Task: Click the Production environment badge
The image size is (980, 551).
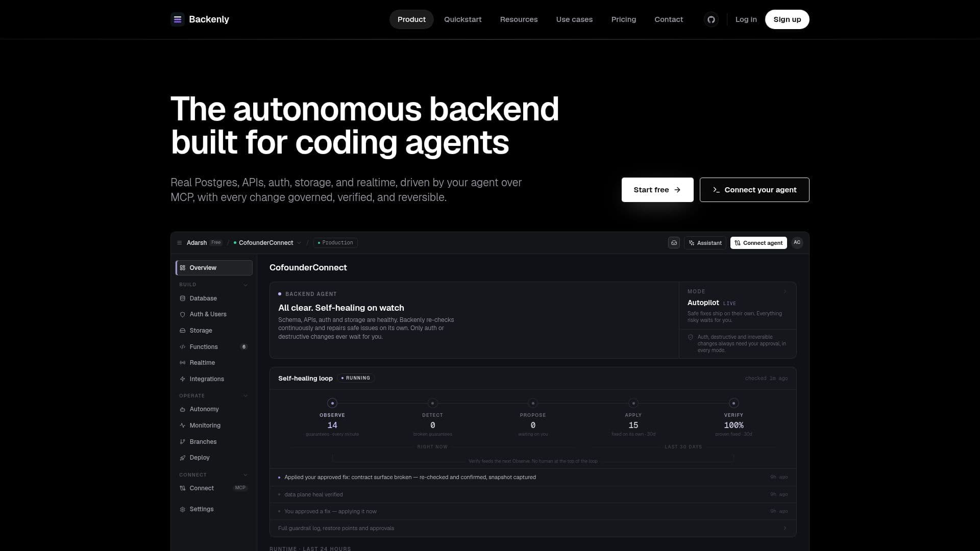Action: pyautogui.click(x=335, y=243)
